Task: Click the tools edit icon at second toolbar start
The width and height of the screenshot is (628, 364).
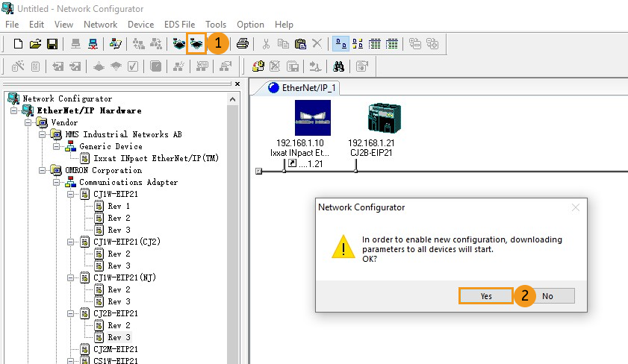Action: click(18, 66)
